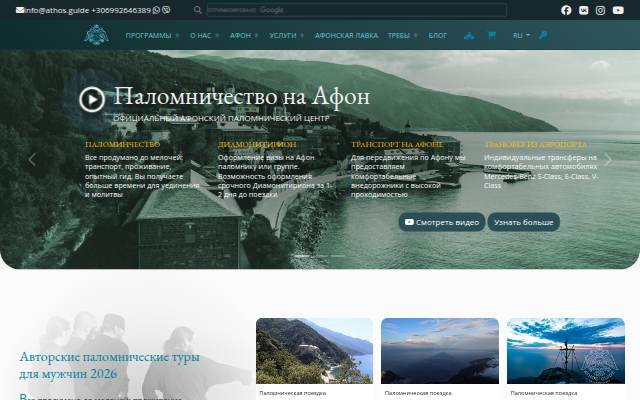Image resolution: width=640 pixels, height=400 pixels.
Task: Click the WhatsApp icon beside phone number
Action: (x=156, y=10)
